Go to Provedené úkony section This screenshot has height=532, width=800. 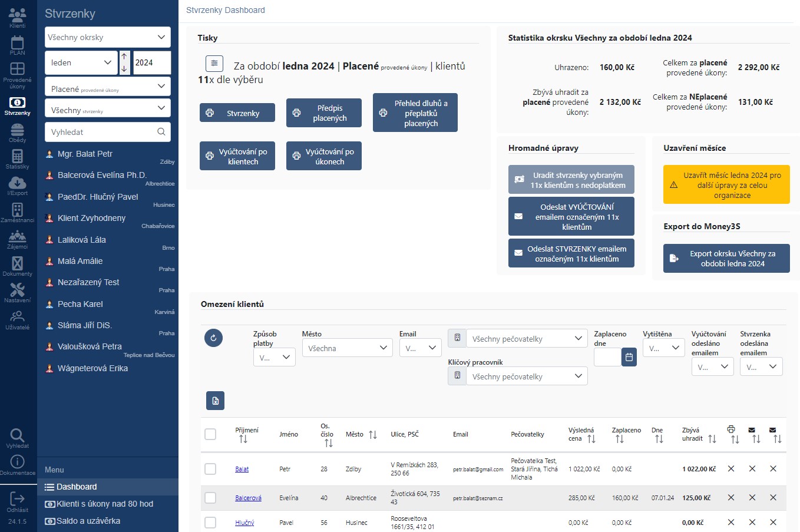click(x=17, y=75)
